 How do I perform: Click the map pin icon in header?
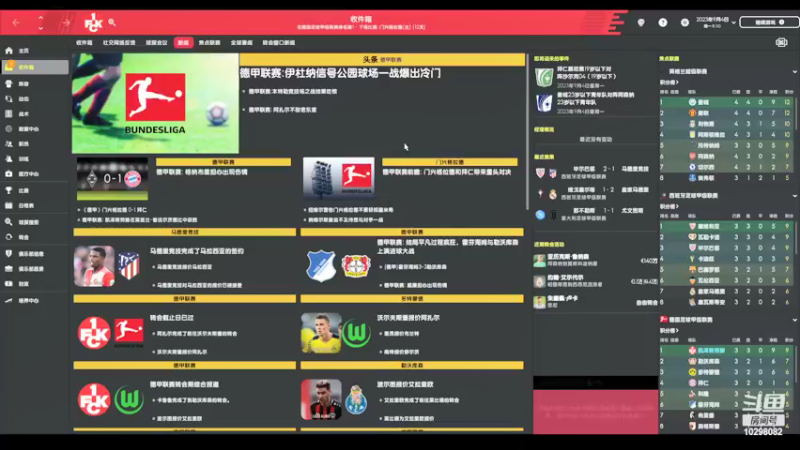tap(641, 22)
